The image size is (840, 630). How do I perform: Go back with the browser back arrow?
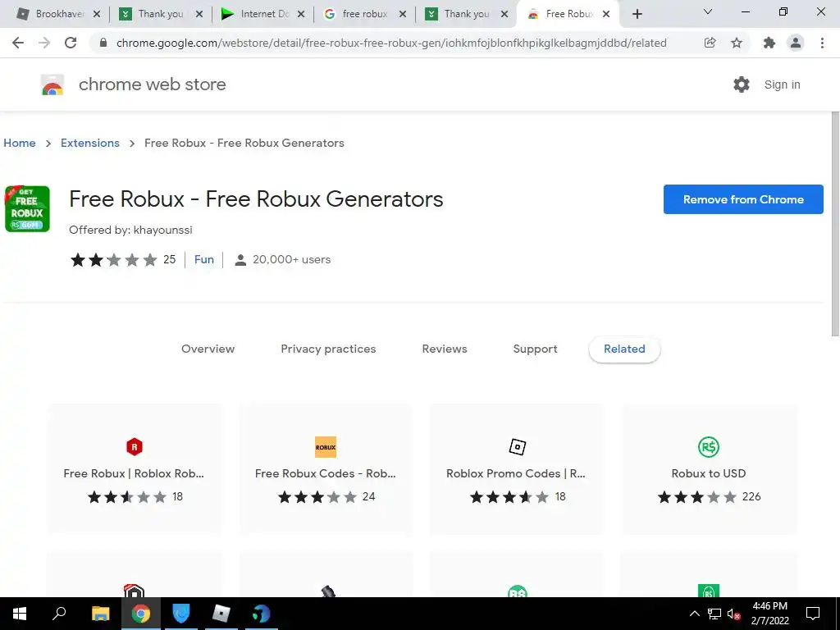click(18, 43)
